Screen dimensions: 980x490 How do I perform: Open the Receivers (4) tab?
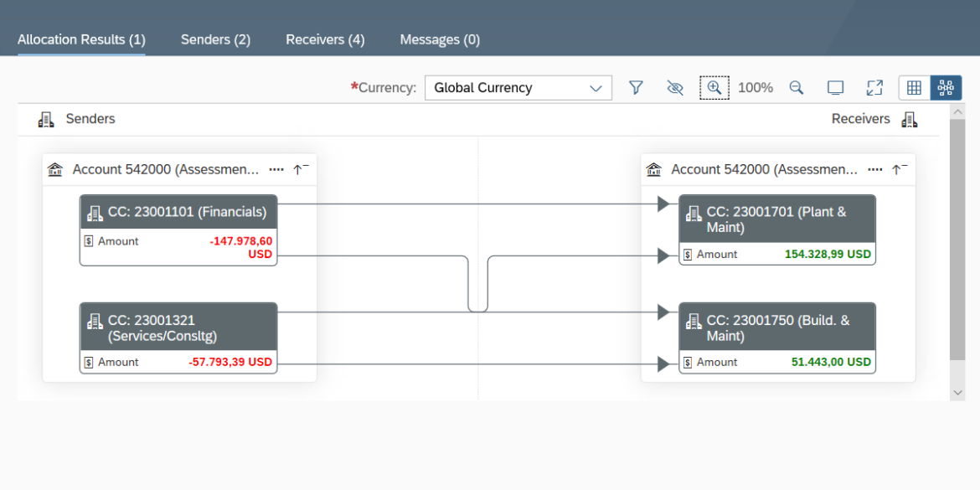click(325, 39)
